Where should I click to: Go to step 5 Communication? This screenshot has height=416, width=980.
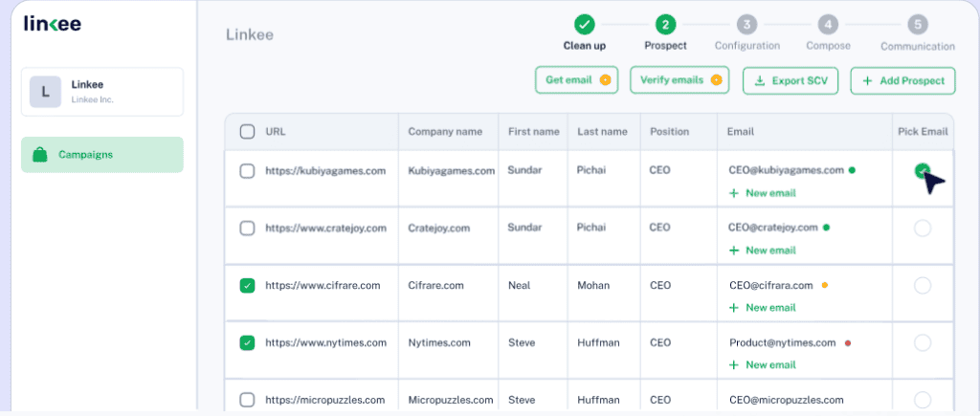(x=918, y=33)
